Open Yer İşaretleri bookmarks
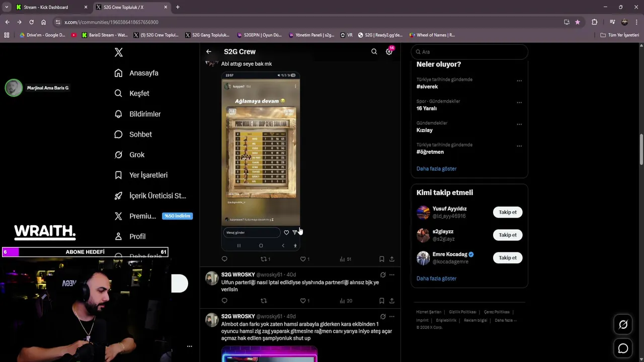 [x=141, y=175]
